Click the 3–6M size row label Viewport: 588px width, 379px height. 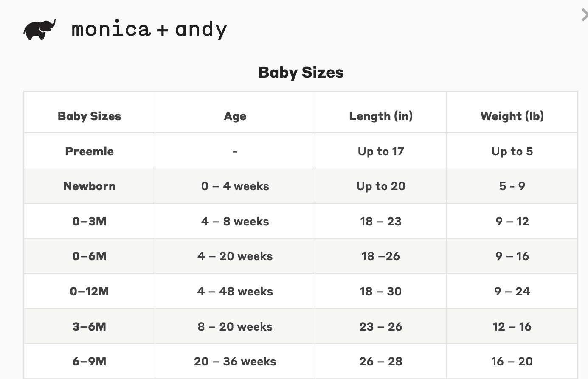tap(90, 327)
